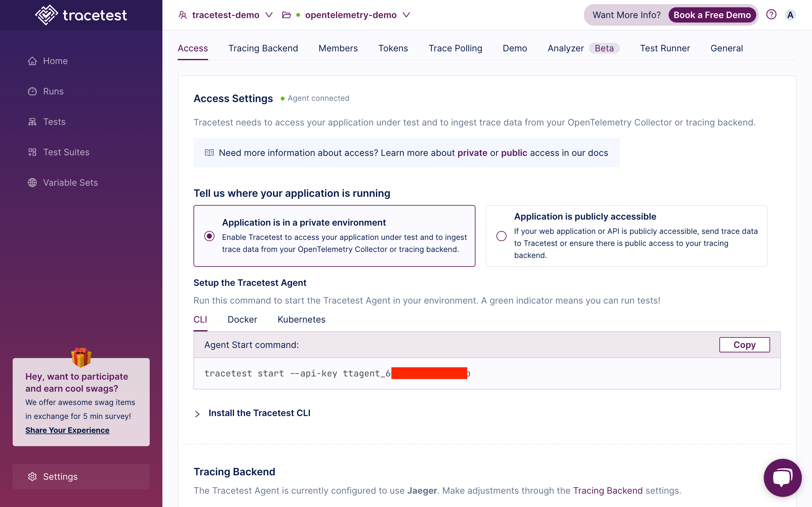This screenshot has height=507, width=812.
Task: Click the help question mark icon
Action: (x=771, y=15)
